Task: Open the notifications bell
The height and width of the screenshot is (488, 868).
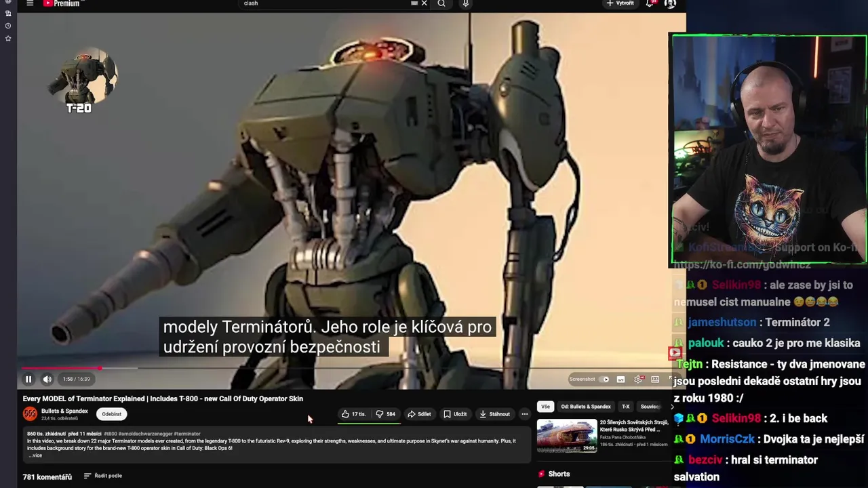Action: point(650,3)
